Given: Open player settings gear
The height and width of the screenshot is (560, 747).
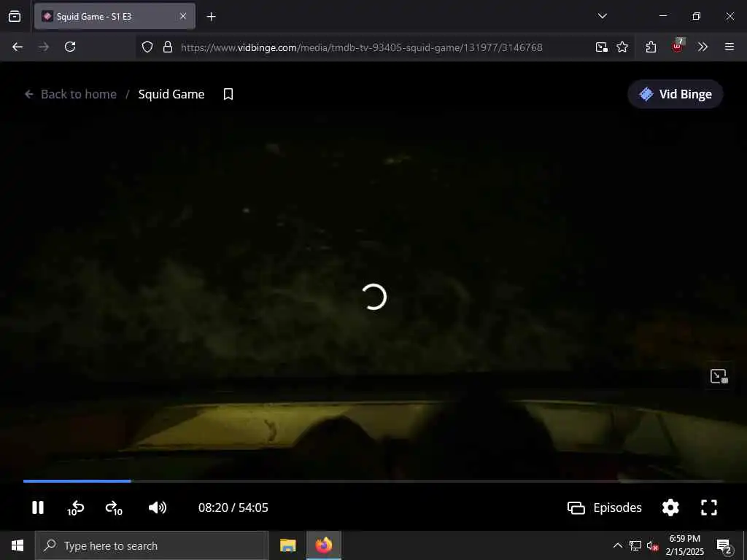Looking at the screenshot, I should pos(670,507).
